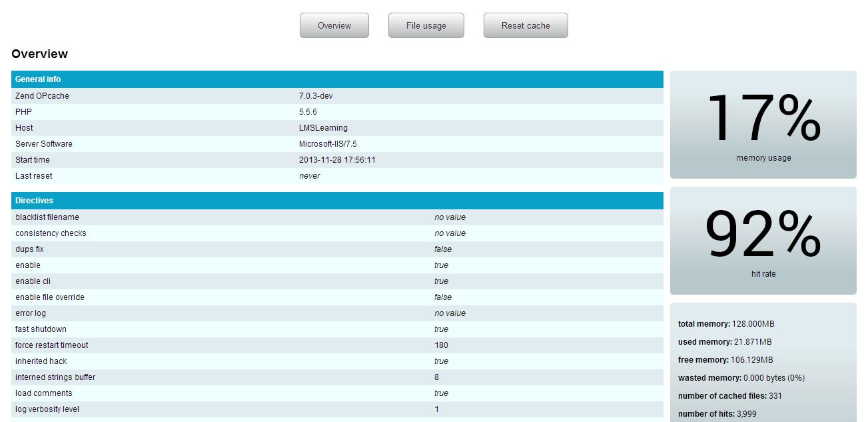
Task: Click the dups fix directive
Action: [30, 249]
